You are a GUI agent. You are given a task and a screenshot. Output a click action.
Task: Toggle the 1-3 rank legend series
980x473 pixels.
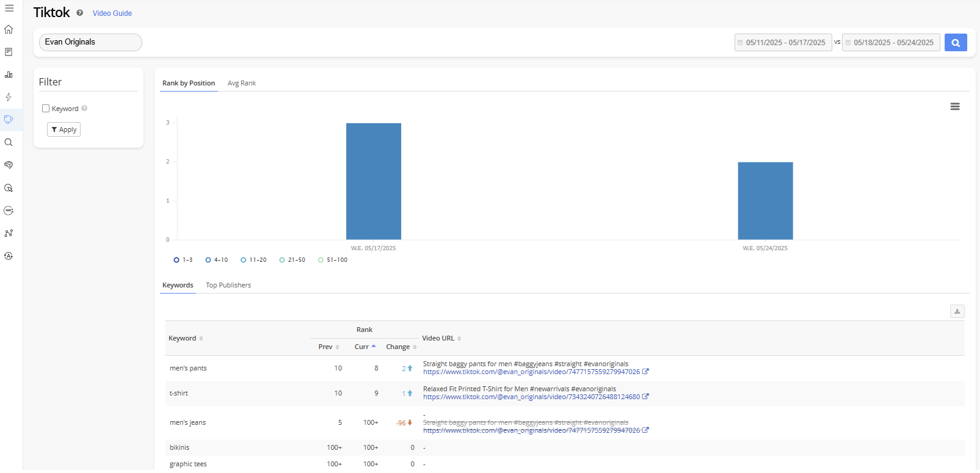[183, 260]
